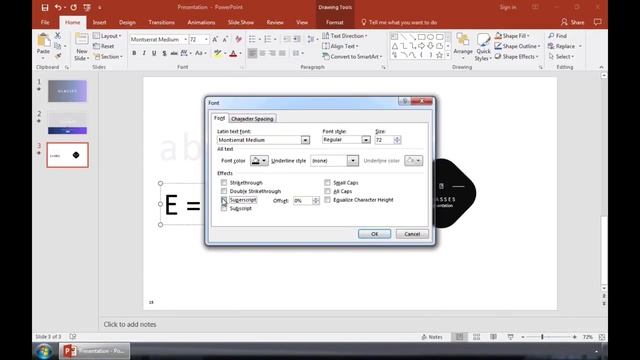Click Align Left paragraph icon
Viewport: 640px width, 360px height.
(x=253, y=53)
